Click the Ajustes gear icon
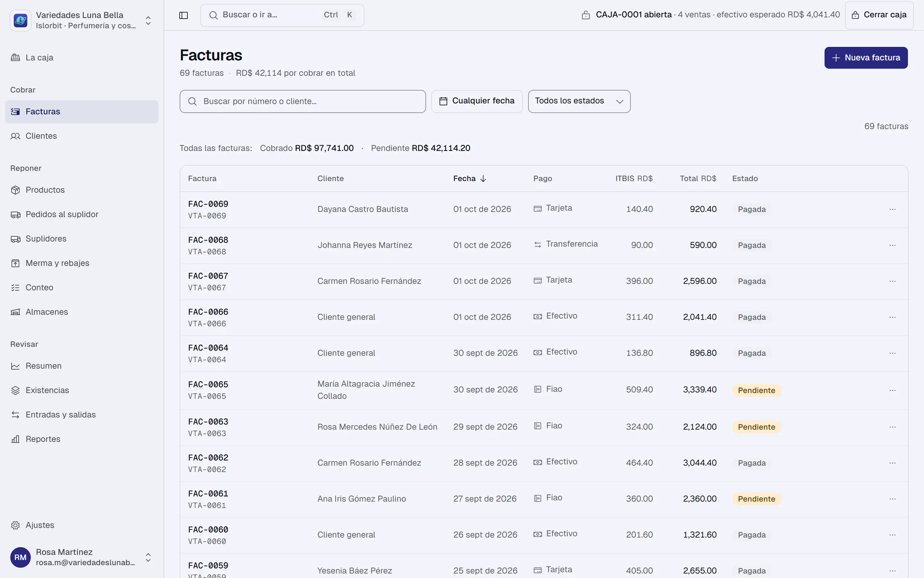The image size is (924, 578). [x=15, y=525]
